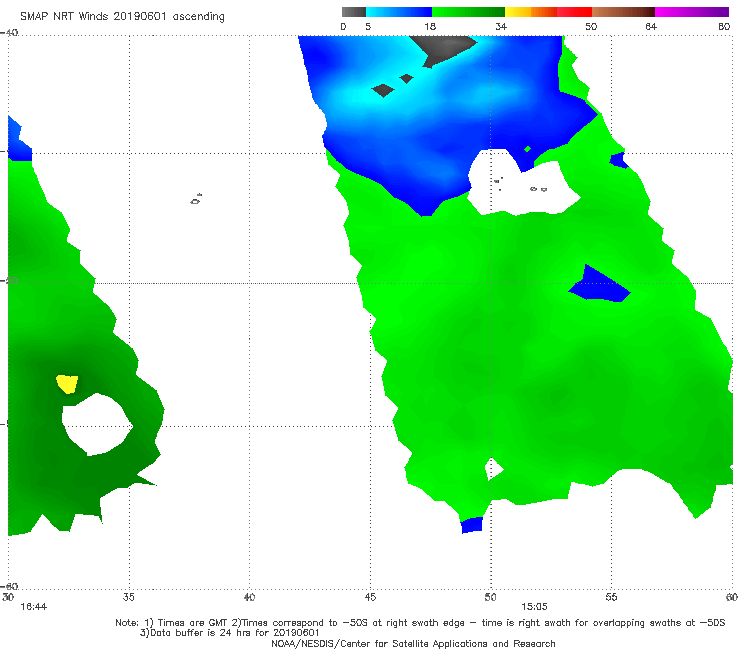Click the NOAA/NESDIS credit line
The width and height of the screenshot is (740, 650).
pyautogui.click(x=413, y=643)
